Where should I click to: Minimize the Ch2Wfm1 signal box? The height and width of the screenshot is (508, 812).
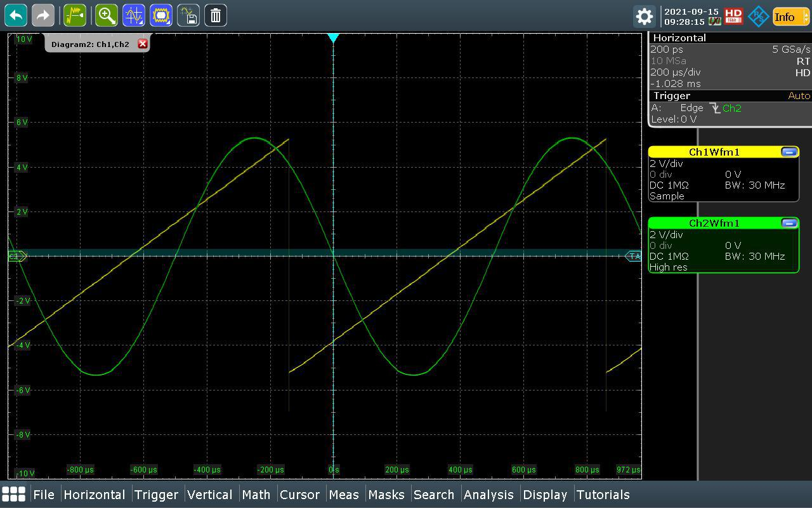coord(789,223)
